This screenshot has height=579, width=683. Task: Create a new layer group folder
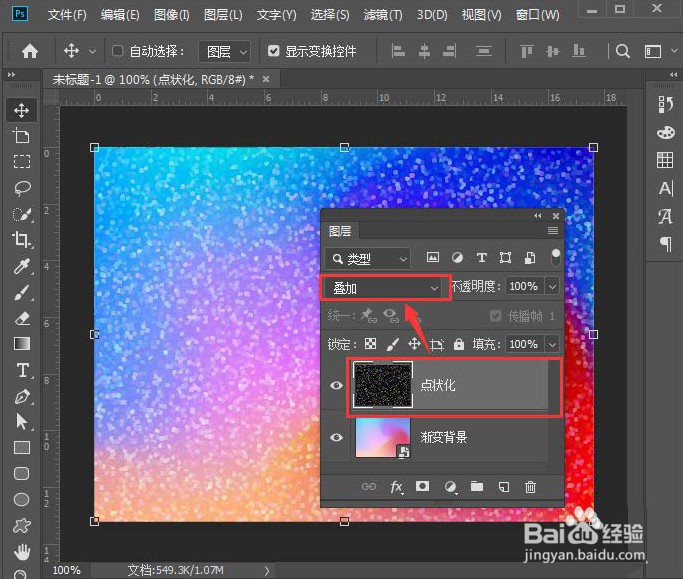point(477,486)
